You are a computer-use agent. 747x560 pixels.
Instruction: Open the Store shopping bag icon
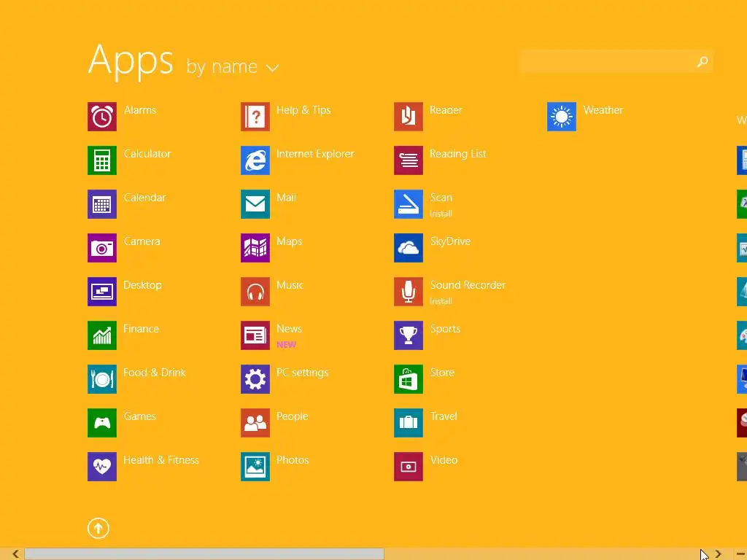(409, 379)
